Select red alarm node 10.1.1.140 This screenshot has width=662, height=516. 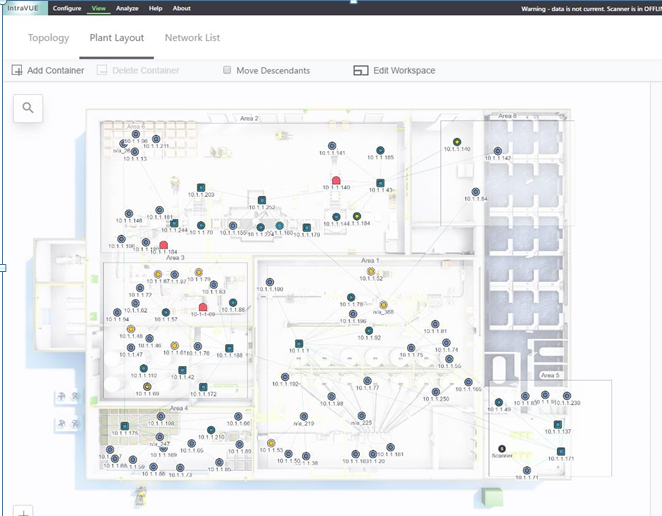(336, 180)
